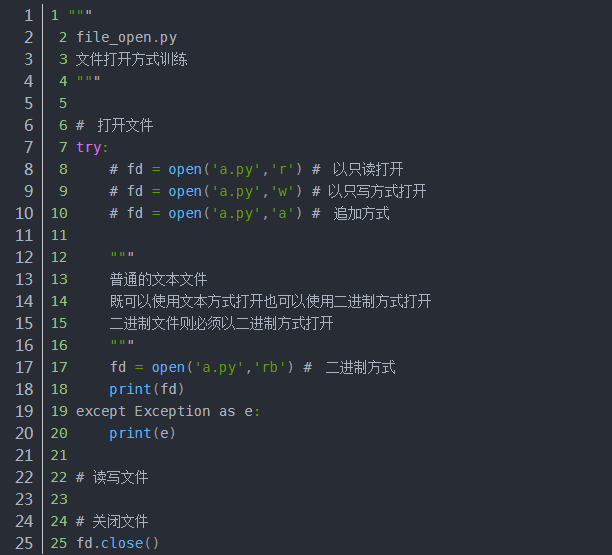Click the "追加方式" comment on line 10
Image resolution: width=612 pixels, height=555 pixels.
pos(360,213)
